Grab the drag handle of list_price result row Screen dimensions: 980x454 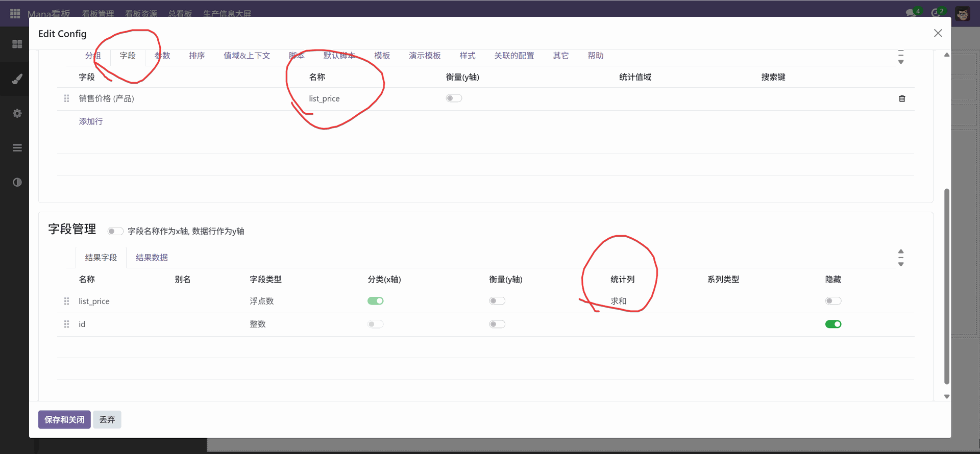click(x=66, y=301)
